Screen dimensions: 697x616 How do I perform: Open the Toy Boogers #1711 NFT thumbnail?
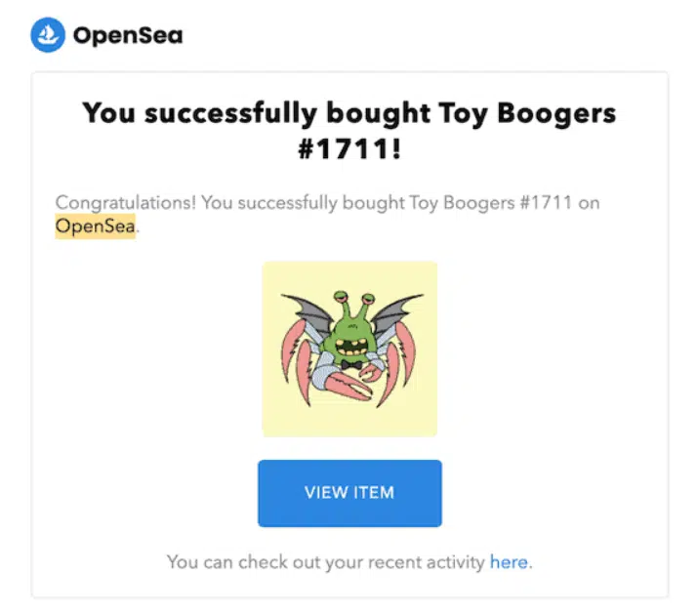[349, 349]
